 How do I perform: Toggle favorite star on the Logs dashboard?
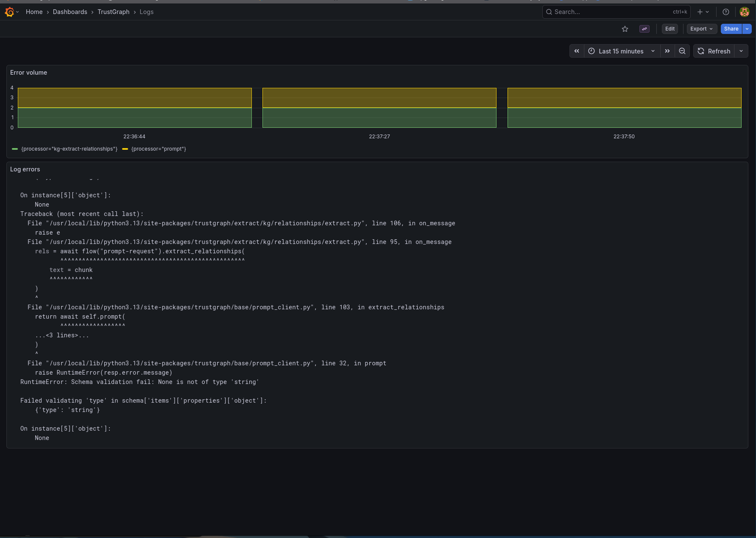pyautogui.click(x=625, y=29)
